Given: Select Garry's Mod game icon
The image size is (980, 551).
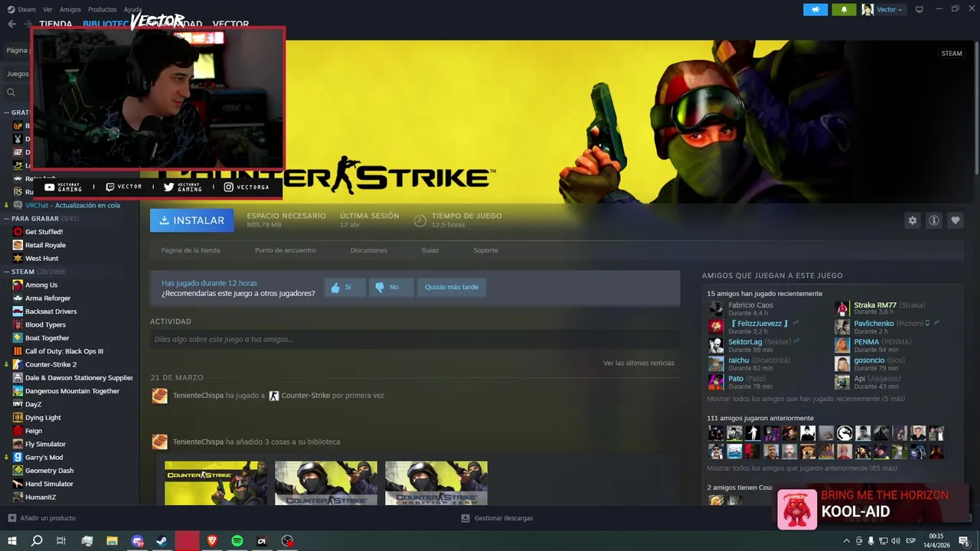Looking at the screenshot, I should [x=18, y=458].
